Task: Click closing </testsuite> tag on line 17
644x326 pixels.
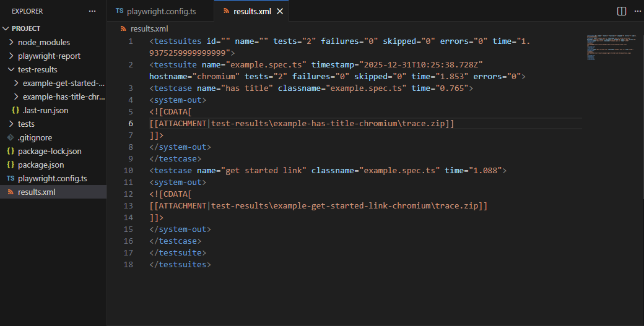Action: coord(178,252)
